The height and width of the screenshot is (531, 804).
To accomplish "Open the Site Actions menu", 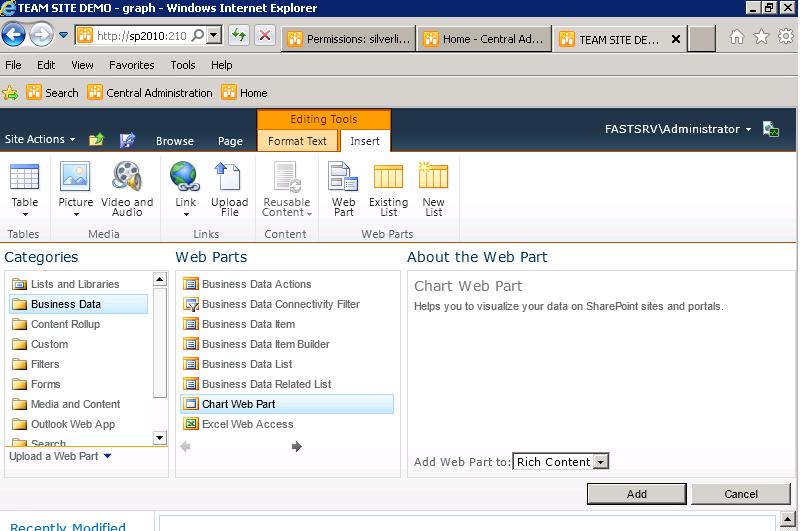I will click(40, 139).
